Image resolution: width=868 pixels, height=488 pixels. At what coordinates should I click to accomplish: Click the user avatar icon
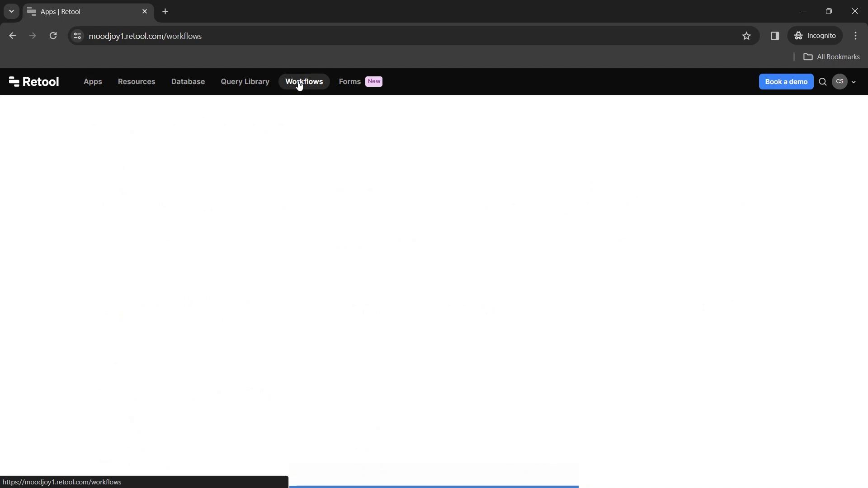tap(840, 81)
